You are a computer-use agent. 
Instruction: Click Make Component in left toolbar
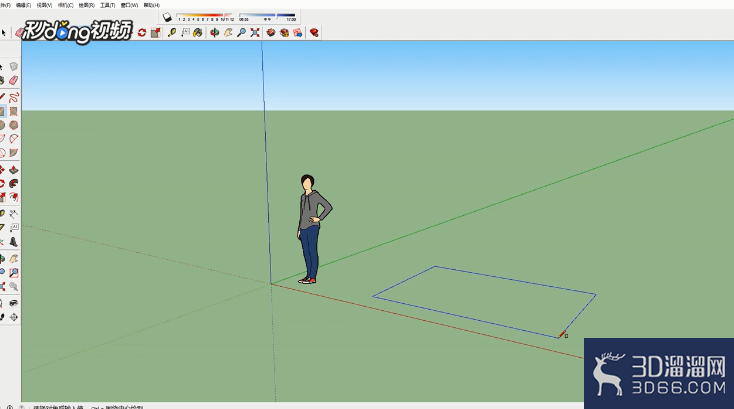pyautogui.click(x=14, y=66)
